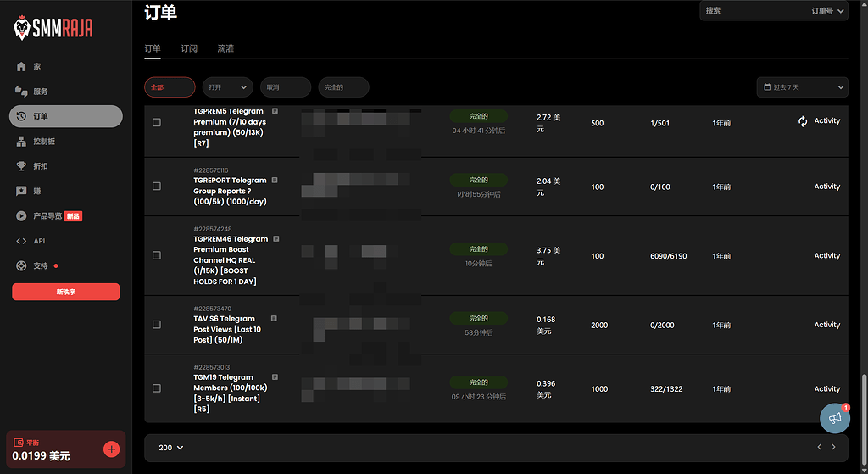Click order number #228574248
868x474 pixels.
(213, 229)
